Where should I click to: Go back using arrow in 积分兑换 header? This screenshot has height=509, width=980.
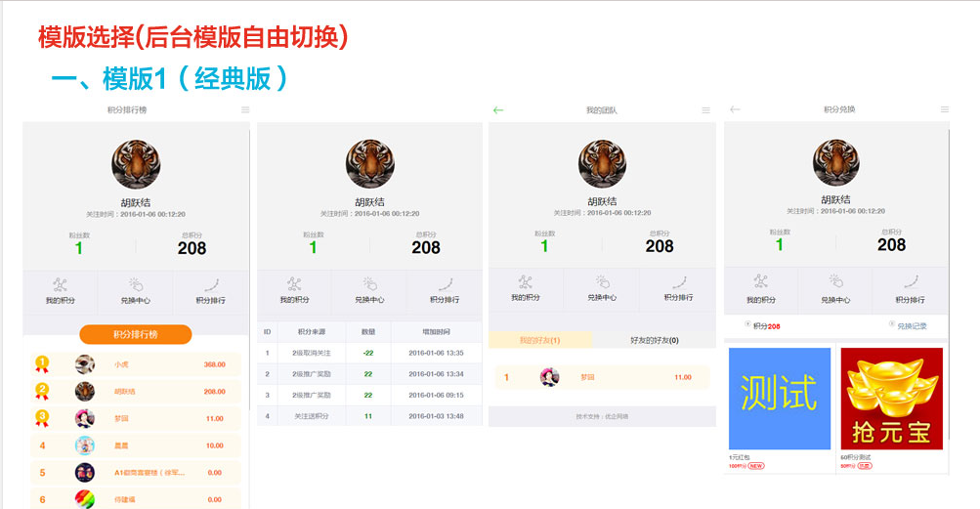pyautogui.click(x=735, y=109)
